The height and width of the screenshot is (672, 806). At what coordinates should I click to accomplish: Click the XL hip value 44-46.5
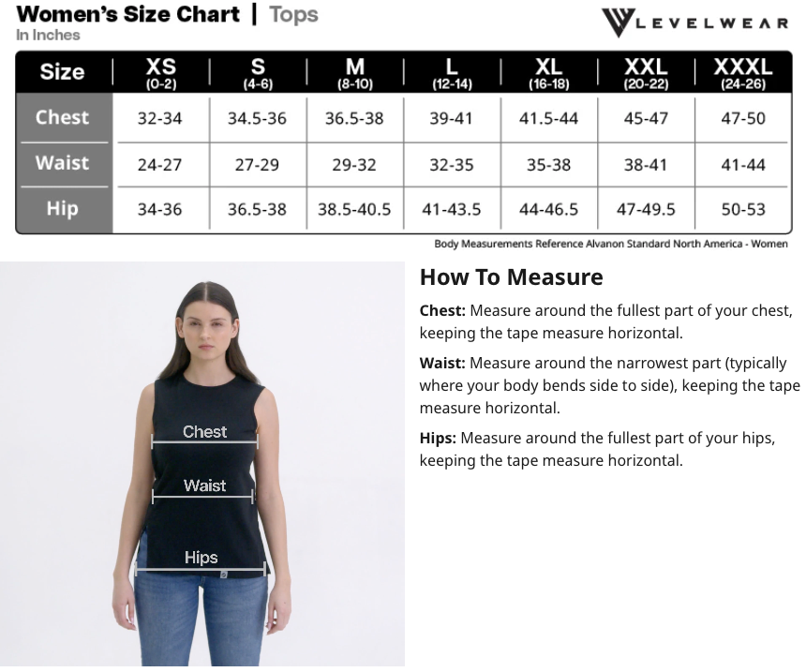tap(548, 210)
